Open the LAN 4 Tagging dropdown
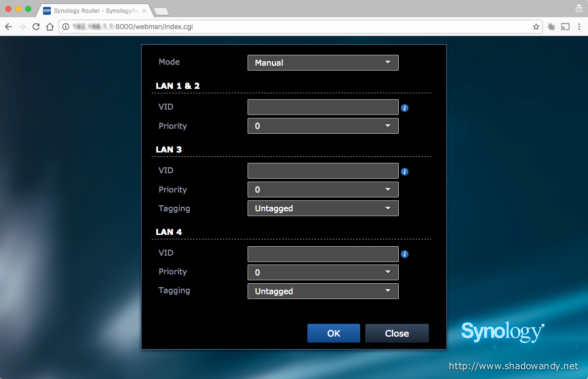This screenshot has height=379, width=588. 323,291
